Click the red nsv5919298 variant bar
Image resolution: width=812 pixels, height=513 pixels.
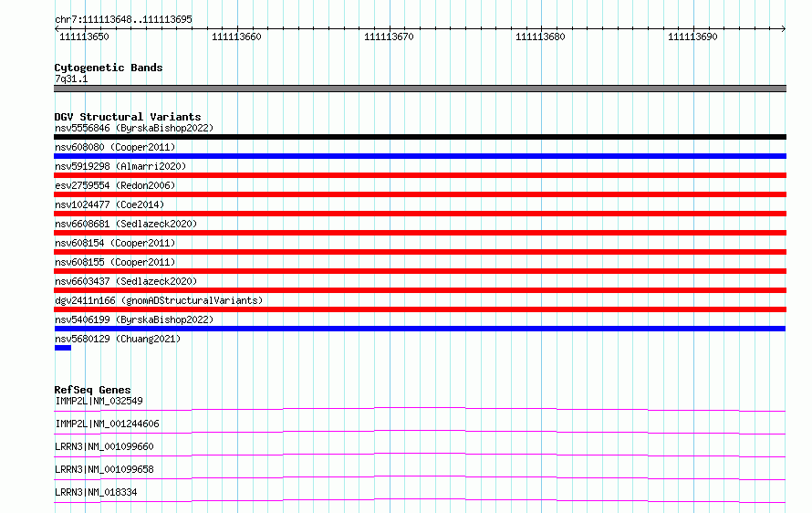[420, 175]
